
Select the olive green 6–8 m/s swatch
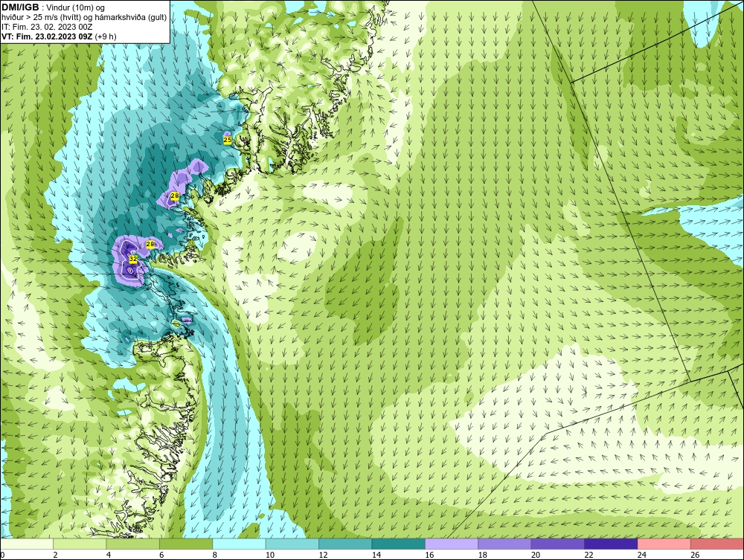(186, 544)
